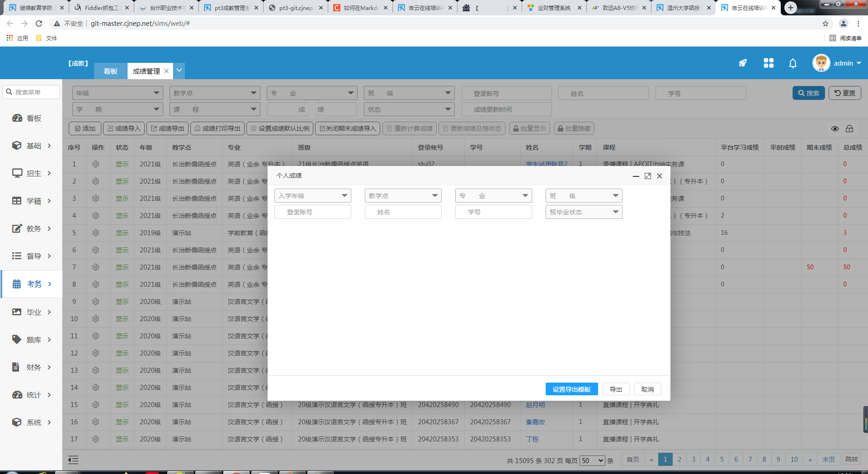Open the 预毕业状态 dropdown
Screen dimensions: 868x474
[584, 212]
